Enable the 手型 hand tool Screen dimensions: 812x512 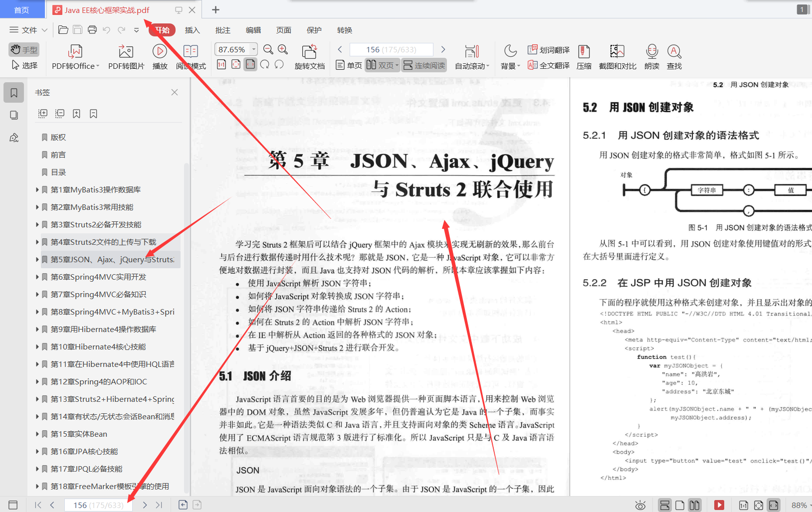click(x=23, y=49)
